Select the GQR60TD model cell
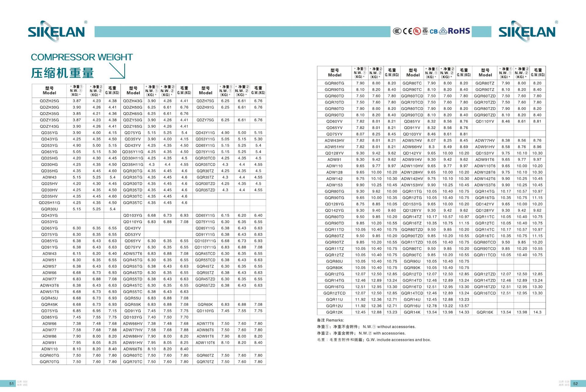The width and height of the screenshot is (586, 392). 334,96
